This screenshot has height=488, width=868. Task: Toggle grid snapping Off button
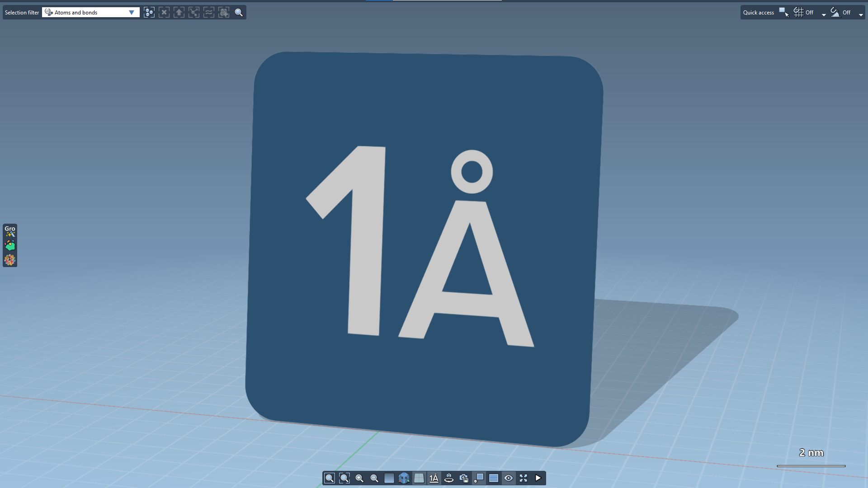(x=804, y=13)
